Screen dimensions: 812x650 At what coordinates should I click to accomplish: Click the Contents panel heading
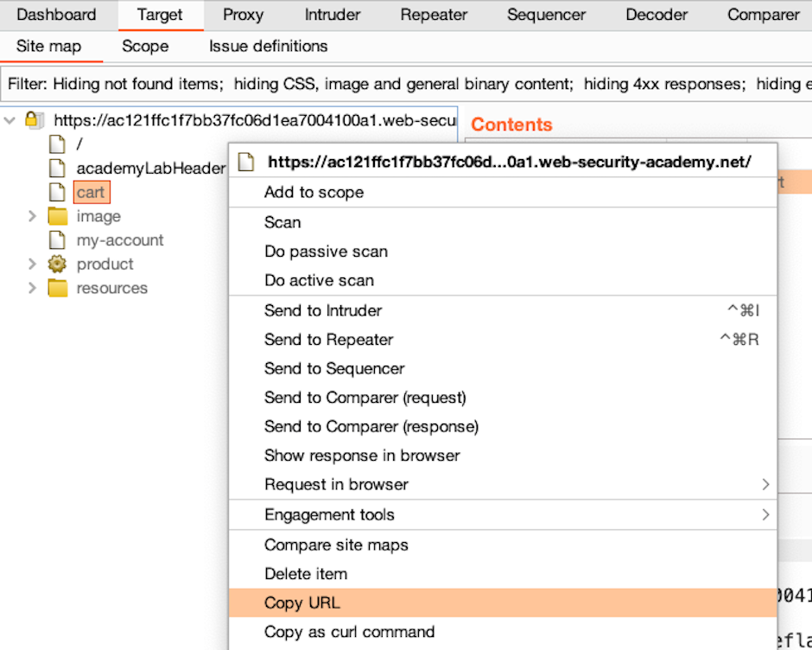(511, 124)
